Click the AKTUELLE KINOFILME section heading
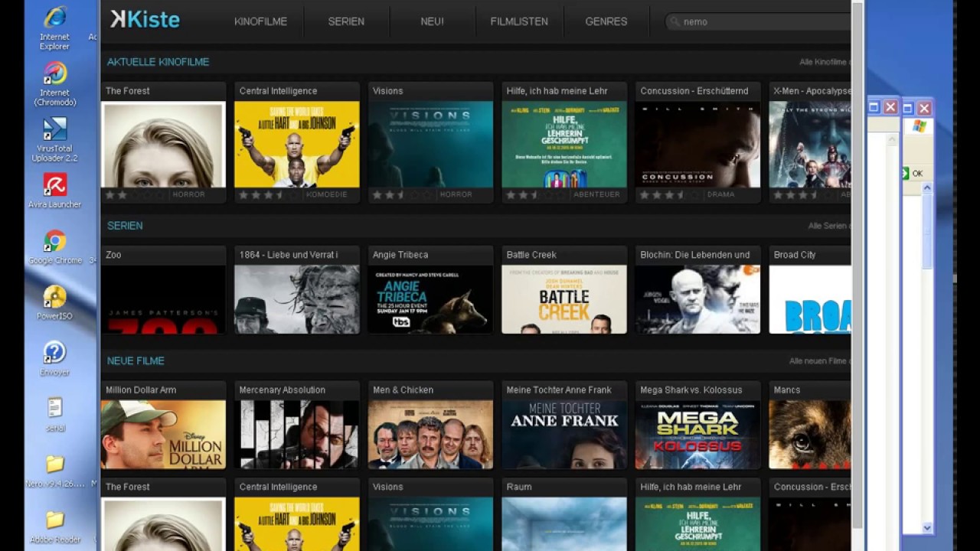The image size is (980, 551). tap(158, 62)
